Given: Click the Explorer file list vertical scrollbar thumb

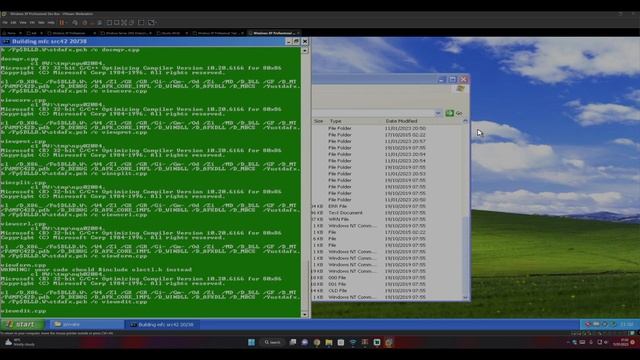Looking at the screenshot, I should pyautogui.click(x=465, y=255).
